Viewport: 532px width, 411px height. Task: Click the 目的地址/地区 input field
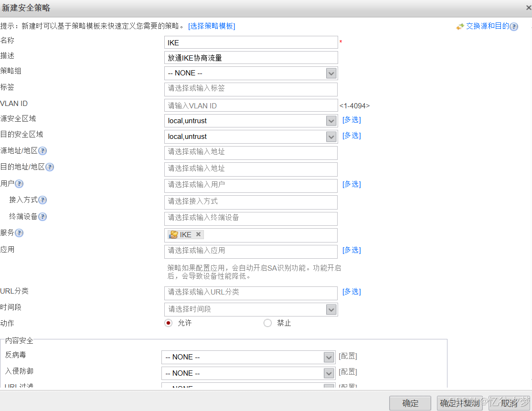(x=251, y=169)
